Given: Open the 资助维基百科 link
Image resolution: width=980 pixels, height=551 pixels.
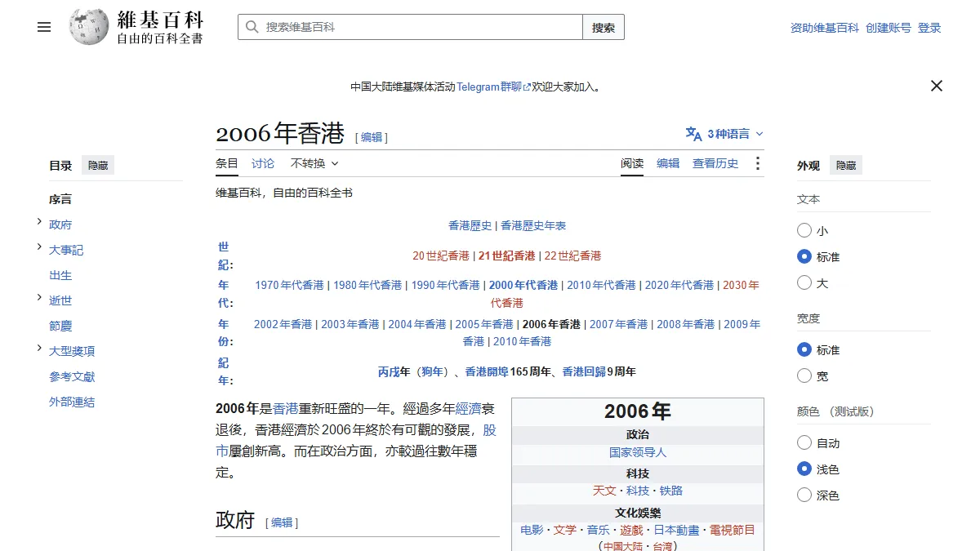Looking at the screenshot, I should 825,28.
